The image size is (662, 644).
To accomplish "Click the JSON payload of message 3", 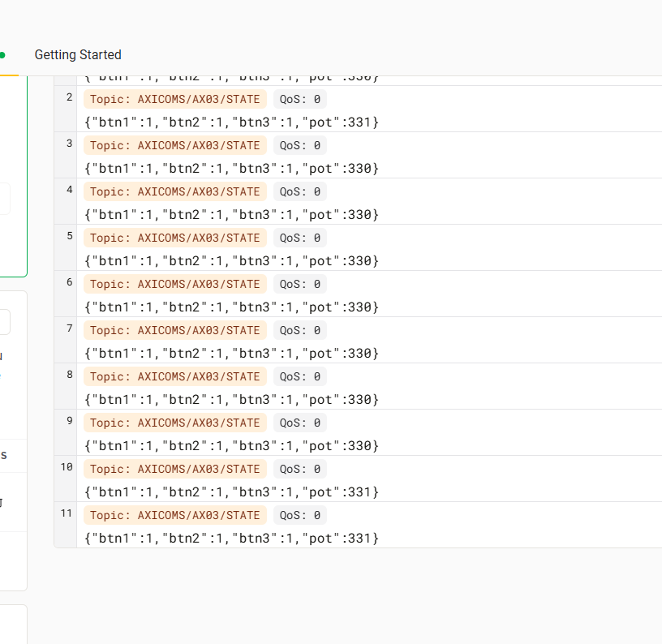I will (231, 168).
